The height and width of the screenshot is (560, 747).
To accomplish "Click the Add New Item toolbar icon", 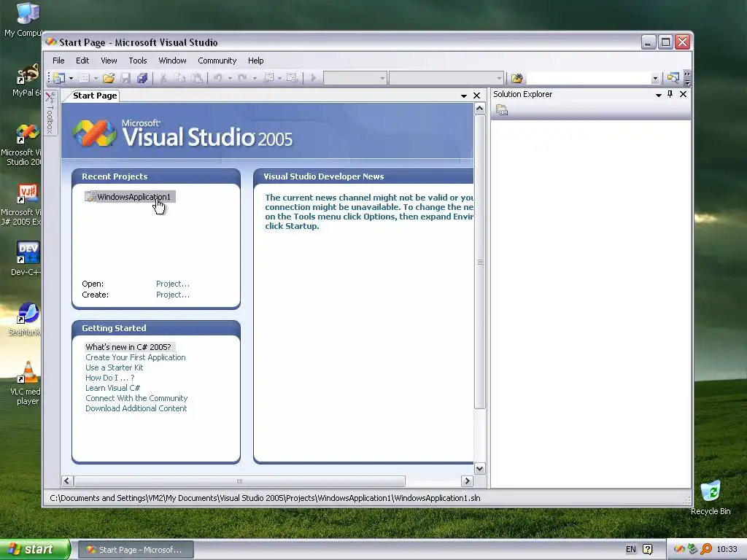I will (x=85, y=78).
